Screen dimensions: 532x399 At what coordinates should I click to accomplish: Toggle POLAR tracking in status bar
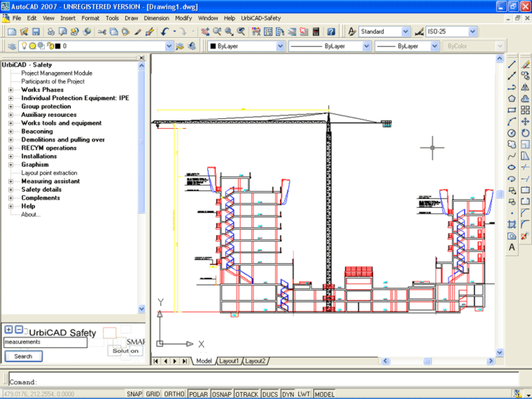point(198,394)
